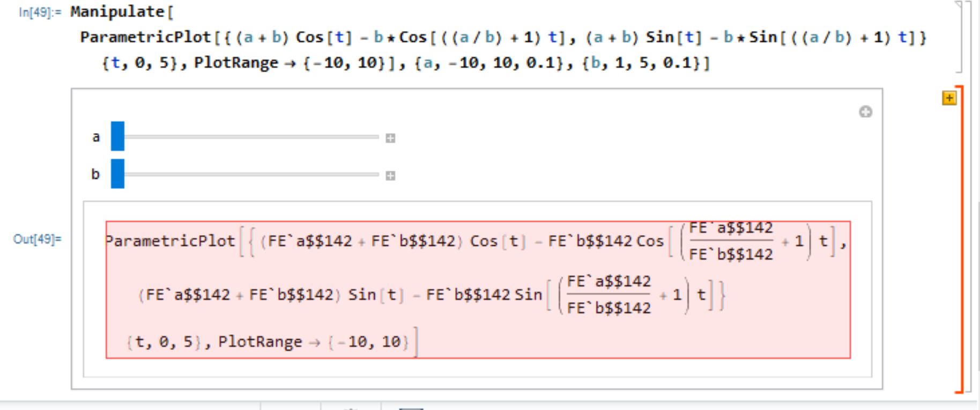980x410 pixels.
Task: Click the In[49]:= cell label
Action: [40, 12]
